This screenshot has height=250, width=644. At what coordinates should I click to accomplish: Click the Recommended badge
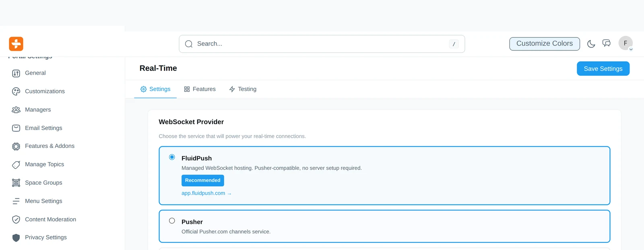tap(202, 180)
